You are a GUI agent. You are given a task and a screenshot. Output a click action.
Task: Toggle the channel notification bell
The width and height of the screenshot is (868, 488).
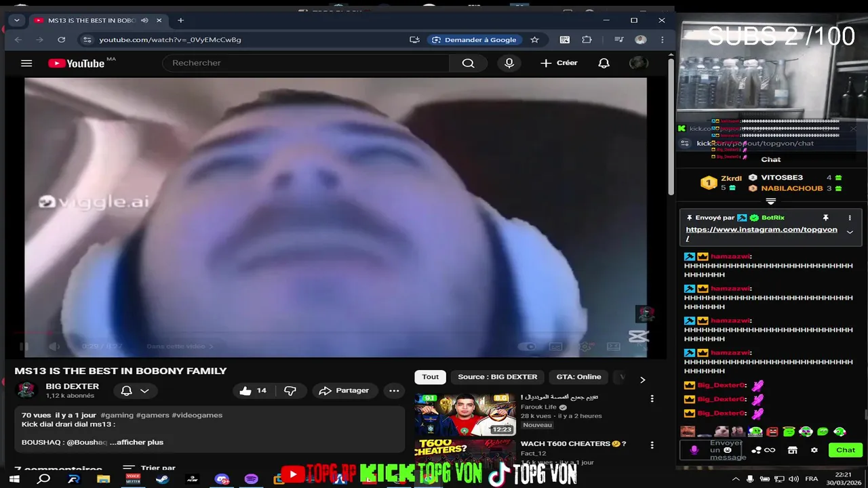(126, 390)
